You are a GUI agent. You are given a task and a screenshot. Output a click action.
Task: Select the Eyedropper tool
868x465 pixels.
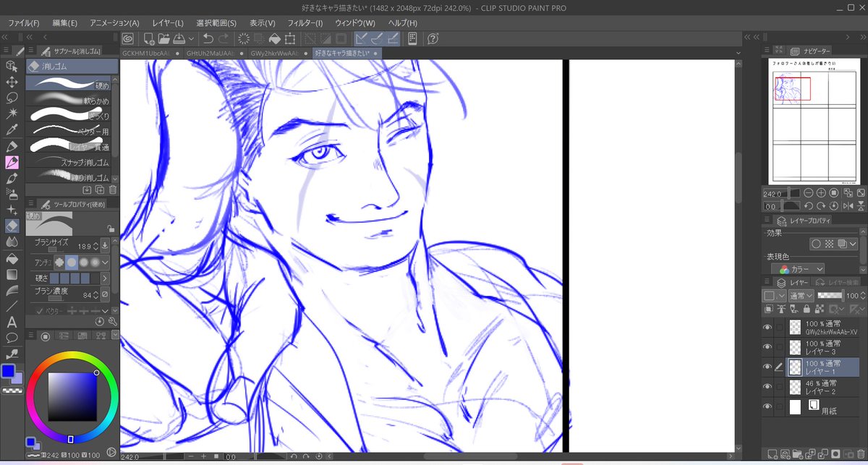(x=12, y=129)
